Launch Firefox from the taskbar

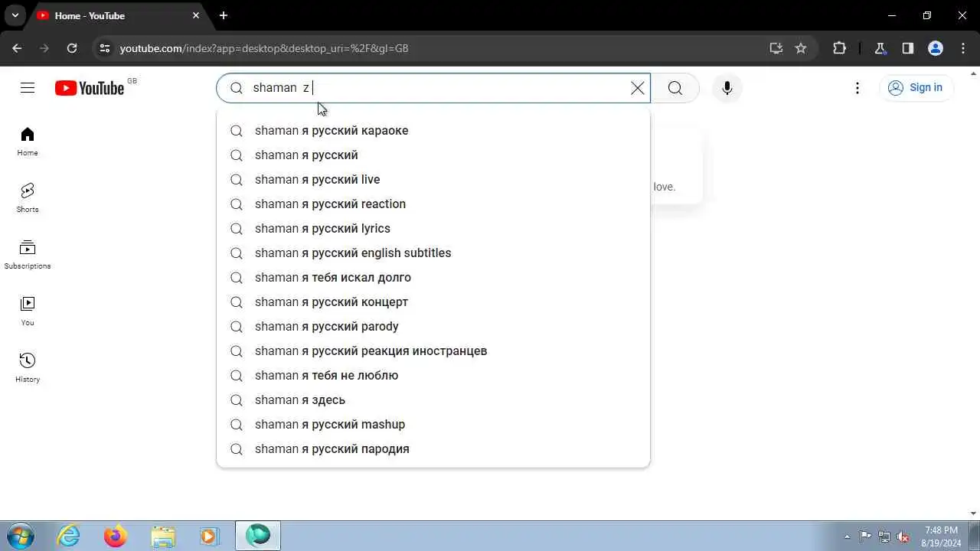pyautogui.click(x=116, y=536)
